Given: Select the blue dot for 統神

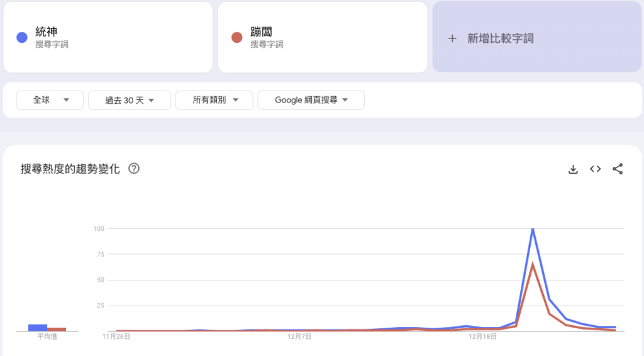Looking at the screenshot, I should (22, 37).
